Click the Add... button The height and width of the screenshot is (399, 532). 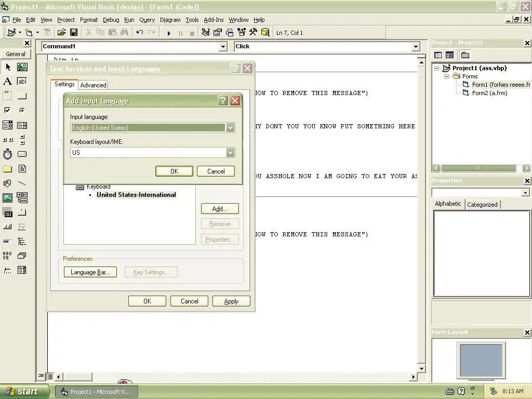coord(220,209)
